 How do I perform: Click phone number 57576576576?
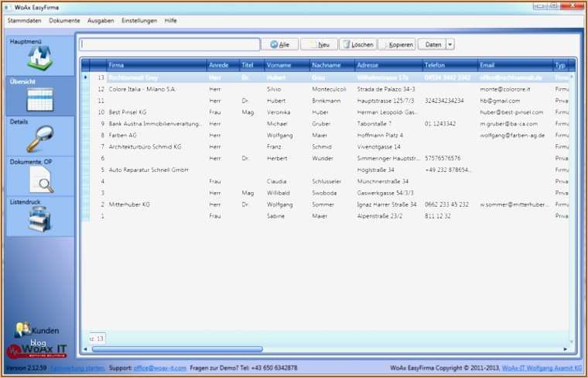point(443,159)
